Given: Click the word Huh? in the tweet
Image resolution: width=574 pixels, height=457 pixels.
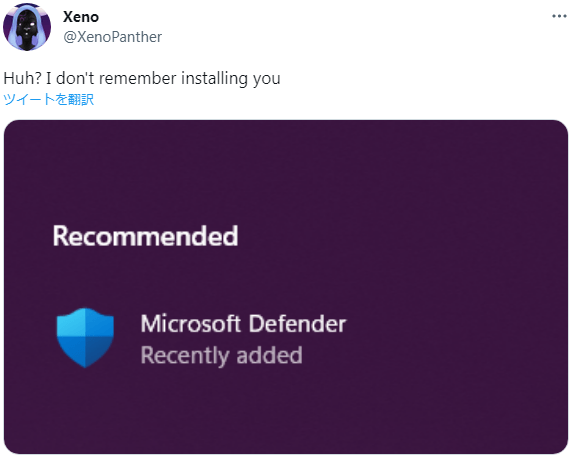Looking at the screenshot, I should 22,78.
